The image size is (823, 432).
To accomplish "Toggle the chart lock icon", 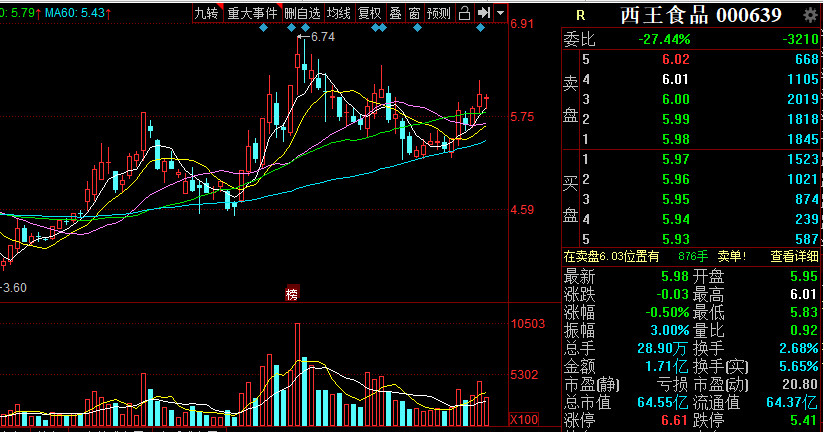I will [466, 13].
